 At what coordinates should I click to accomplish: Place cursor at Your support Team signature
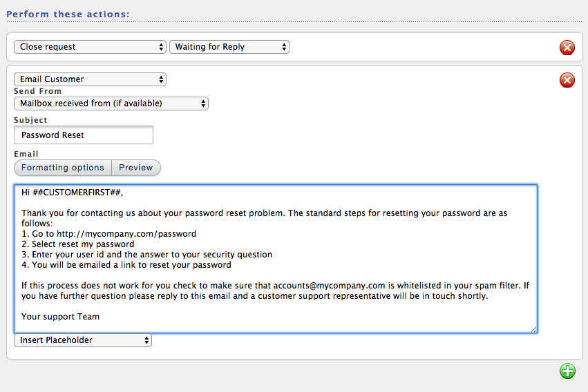tap(60, 317)
